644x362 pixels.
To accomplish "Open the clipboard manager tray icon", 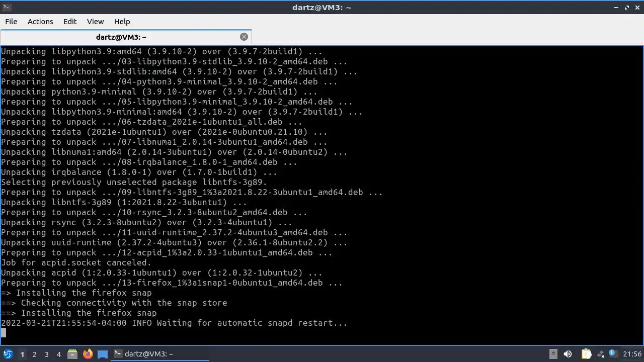I will pos(586,354).
